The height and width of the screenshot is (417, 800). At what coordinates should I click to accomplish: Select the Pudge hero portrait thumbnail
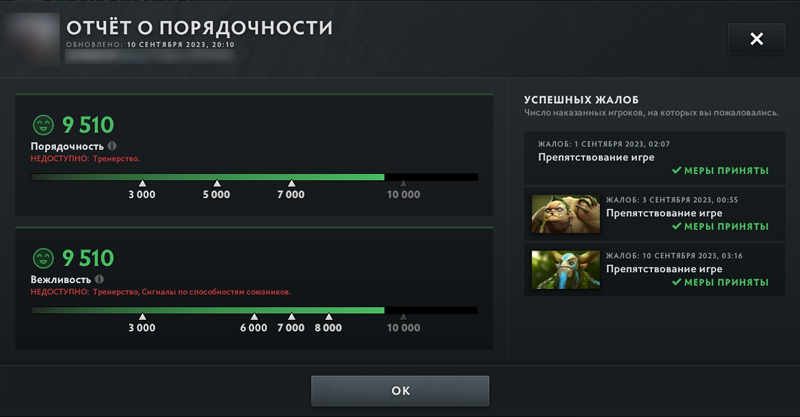point(566,214)
